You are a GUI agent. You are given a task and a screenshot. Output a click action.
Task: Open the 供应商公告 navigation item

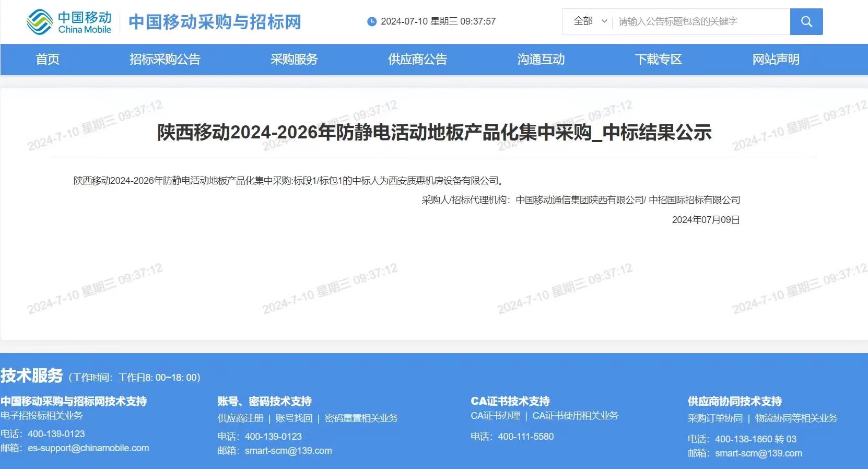pyautogui.click(x=417, y=60)
